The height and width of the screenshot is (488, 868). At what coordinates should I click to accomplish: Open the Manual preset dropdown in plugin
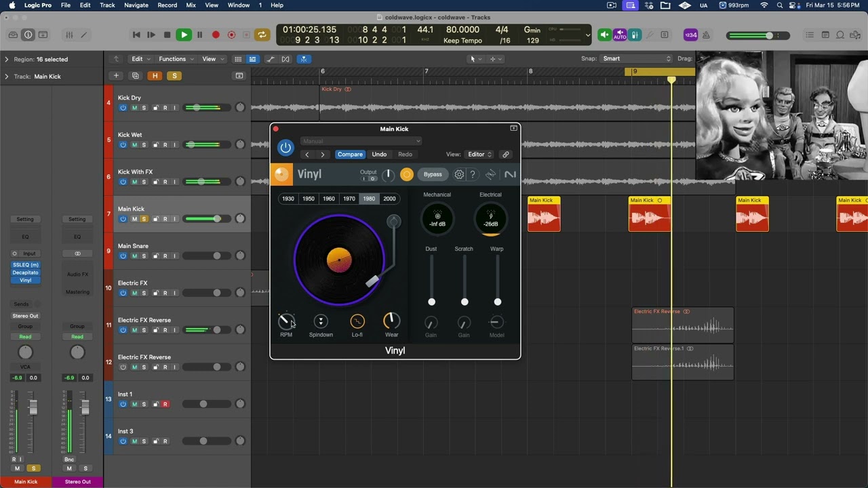pyautogui.click(x=361, y=141)
